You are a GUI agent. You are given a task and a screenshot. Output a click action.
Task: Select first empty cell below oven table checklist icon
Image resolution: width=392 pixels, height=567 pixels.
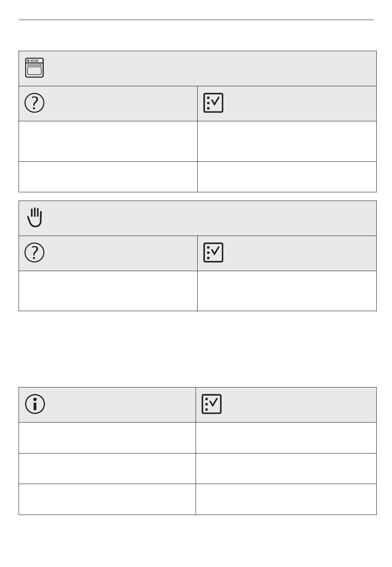[287, 141]
